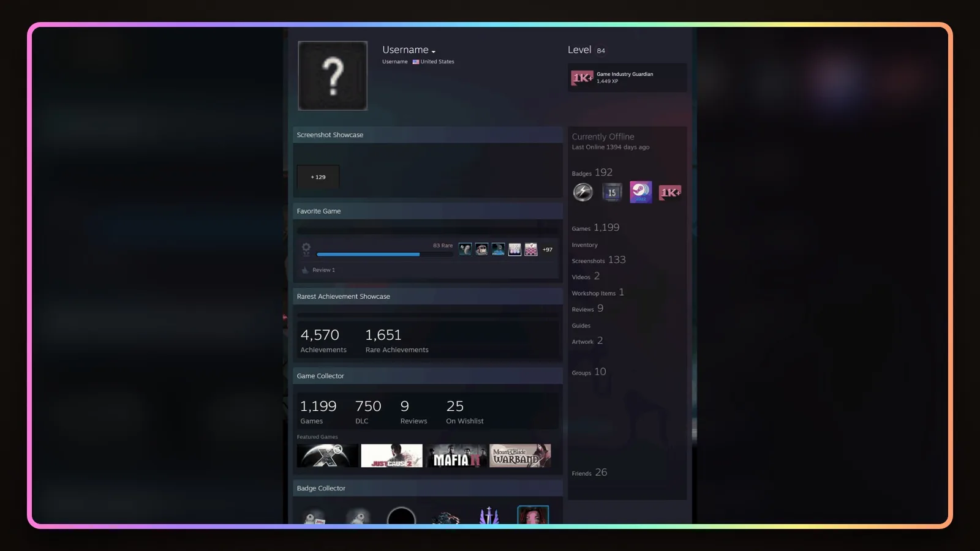This screenshot has height=551, width=980.
Task: Click the lightning bolt badge icon
Action: click(582, 192)
